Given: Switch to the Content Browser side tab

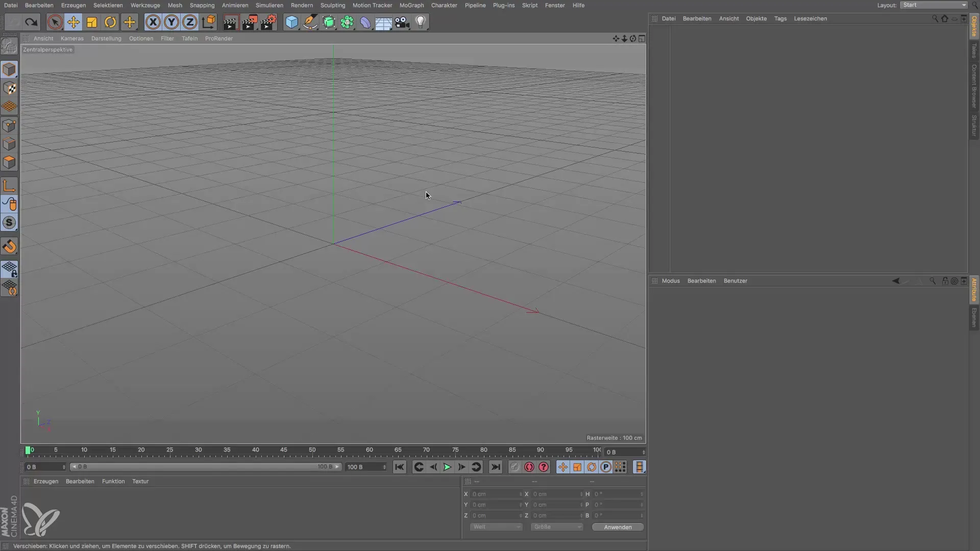Looking at the screenshot, I should 974,86.
